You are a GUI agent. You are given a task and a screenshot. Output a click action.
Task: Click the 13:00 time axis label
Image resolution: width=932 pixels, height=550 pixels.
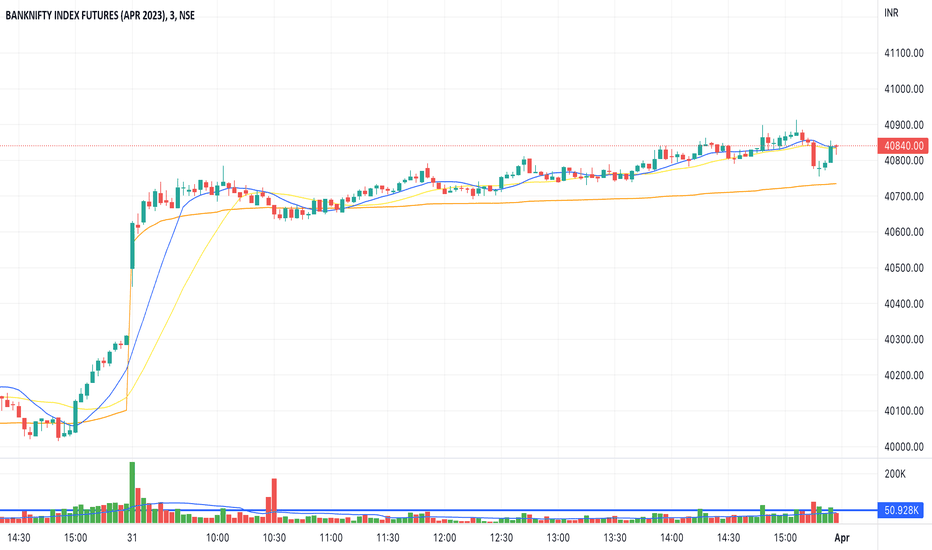[x=558, y=538]
